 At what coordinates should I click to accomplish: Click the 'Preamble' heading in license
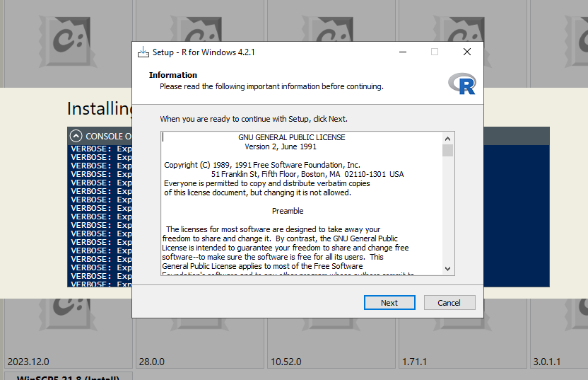click(288, 211)
